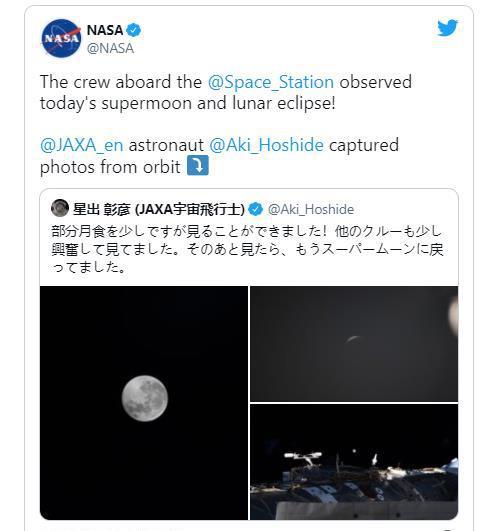This screenshot has width=499, height=531.
Task: Click 'captured photos from orbit' text
Action: [219, 156]
